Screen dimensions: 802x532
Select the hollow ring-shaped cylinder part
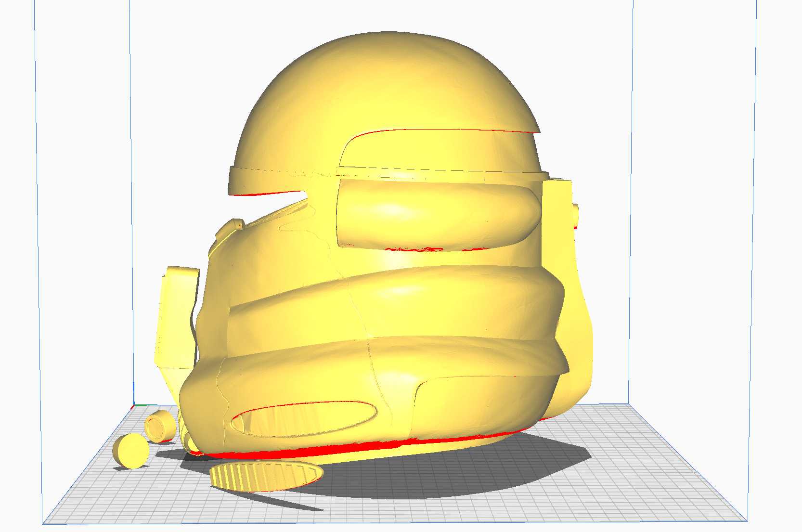pyautogui.click(x=161, y=426)
